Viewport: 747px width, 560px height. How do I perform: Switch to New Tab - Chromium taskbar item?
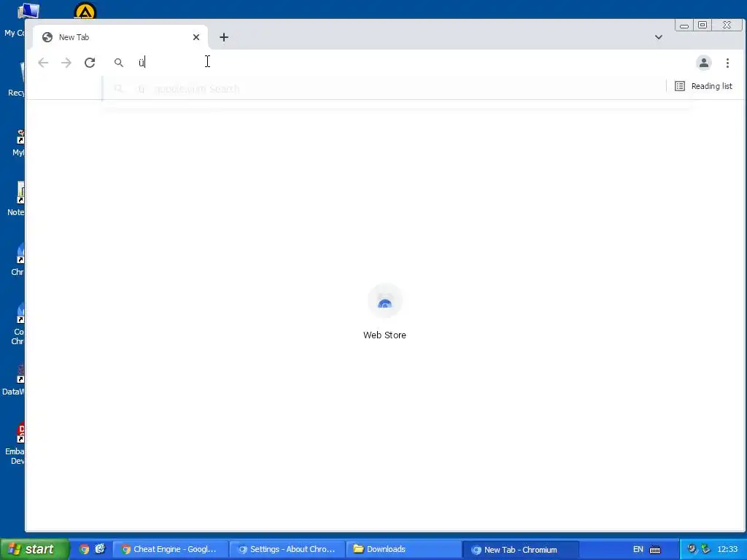pos(520,549)
